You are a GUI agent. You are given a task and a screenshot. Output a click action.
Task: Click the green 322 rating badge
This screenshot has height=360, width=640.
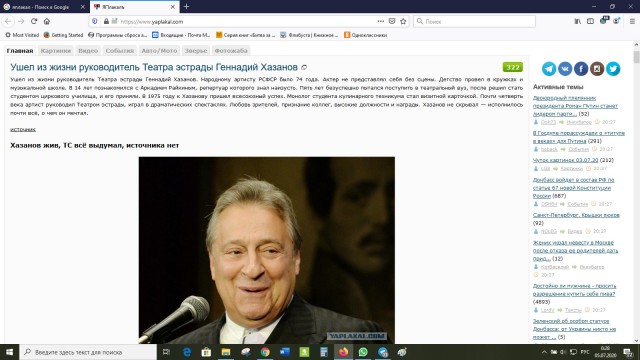coord(513,67)
